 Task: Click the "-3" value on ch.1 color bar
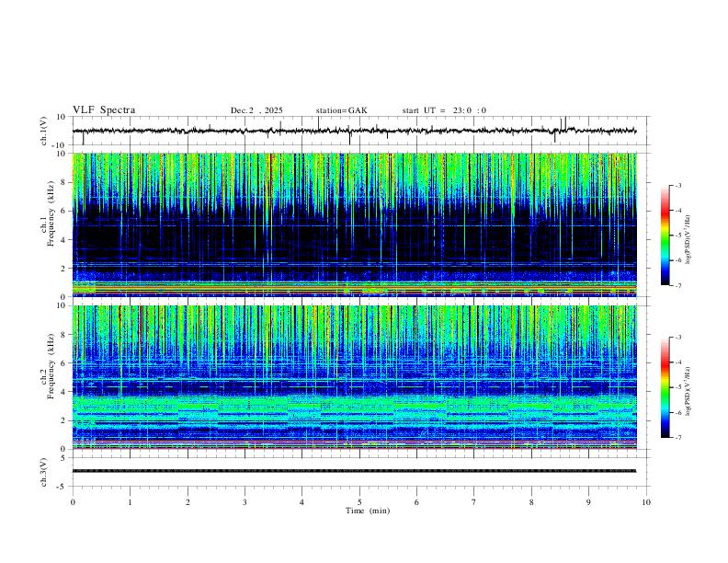point(677,185)
